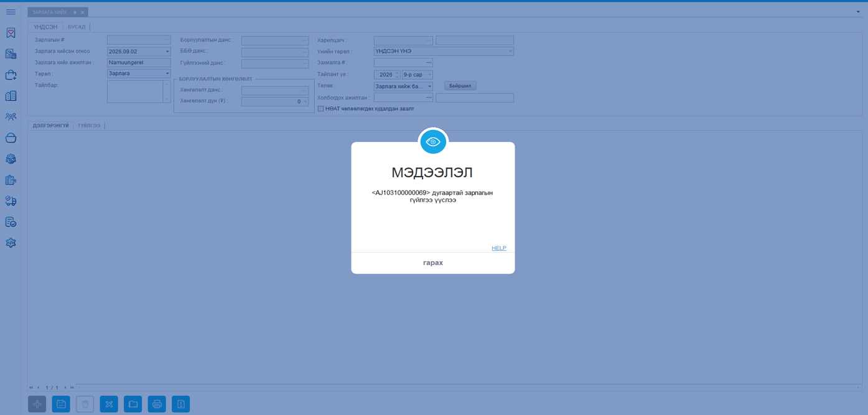Image resolution: width=868 pixels, height=415 pixels.
Task: Click the folder open icon in bottom toolbar
Action: pos(133,404)
